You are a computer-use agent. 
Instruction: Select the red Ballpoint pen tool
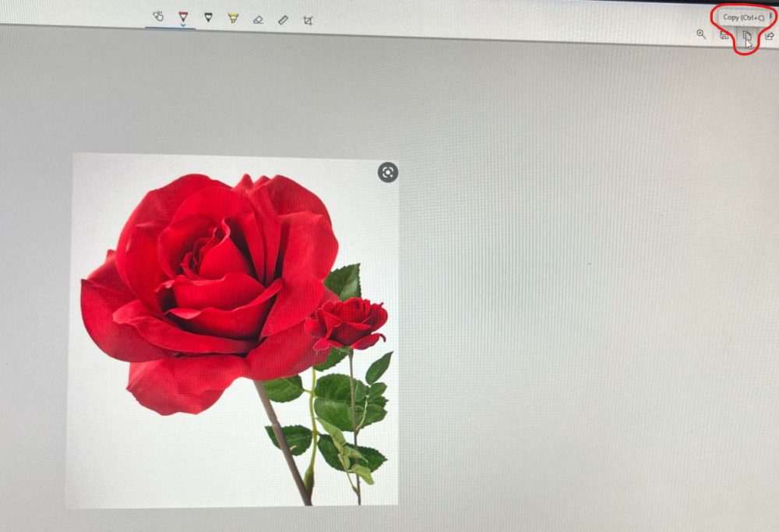183,18
